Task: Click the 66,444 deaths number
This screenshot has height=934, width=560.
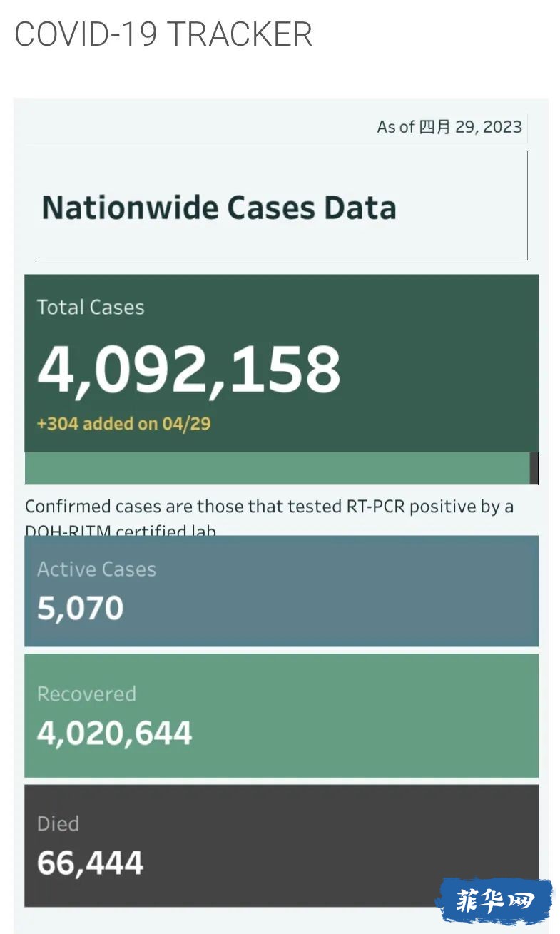Action: point(91,863)
